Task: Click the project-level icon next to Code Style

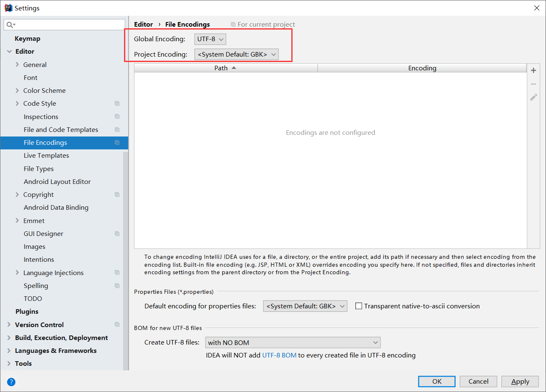Action: (117, 104)
